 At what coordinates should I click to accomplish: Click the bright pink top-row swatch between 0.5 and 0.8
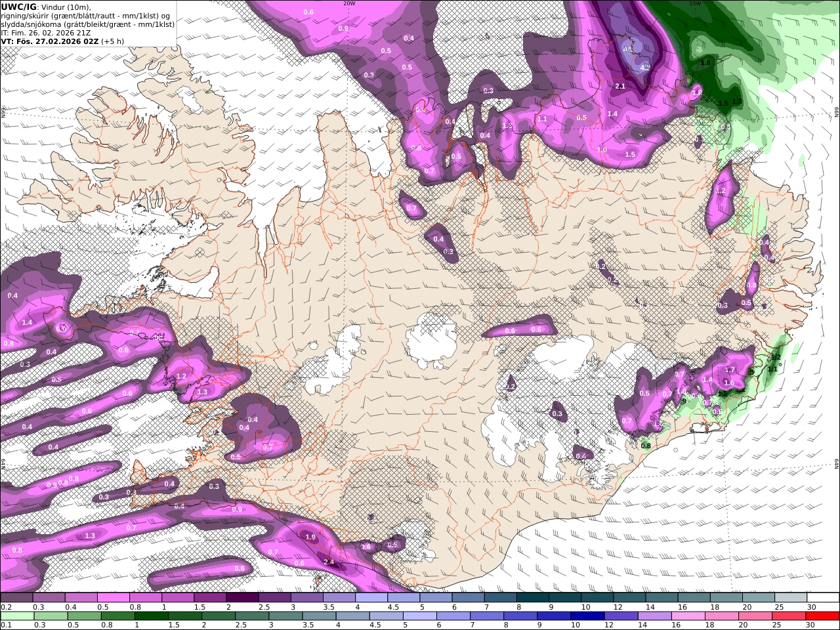pyautogui.click(x=113, y=598)
